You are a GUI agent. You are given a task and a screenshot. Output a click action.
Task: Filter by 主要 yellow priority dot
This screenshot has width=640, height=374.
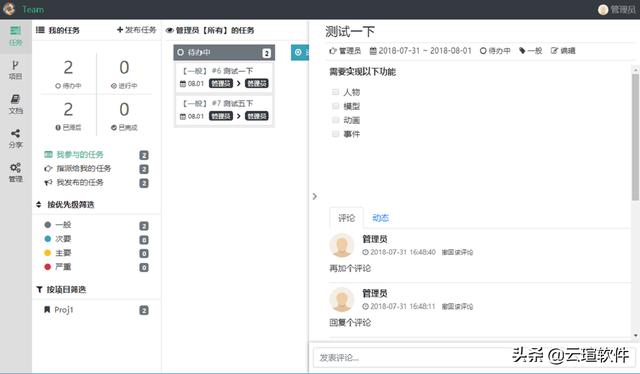(x=47, y=253)
